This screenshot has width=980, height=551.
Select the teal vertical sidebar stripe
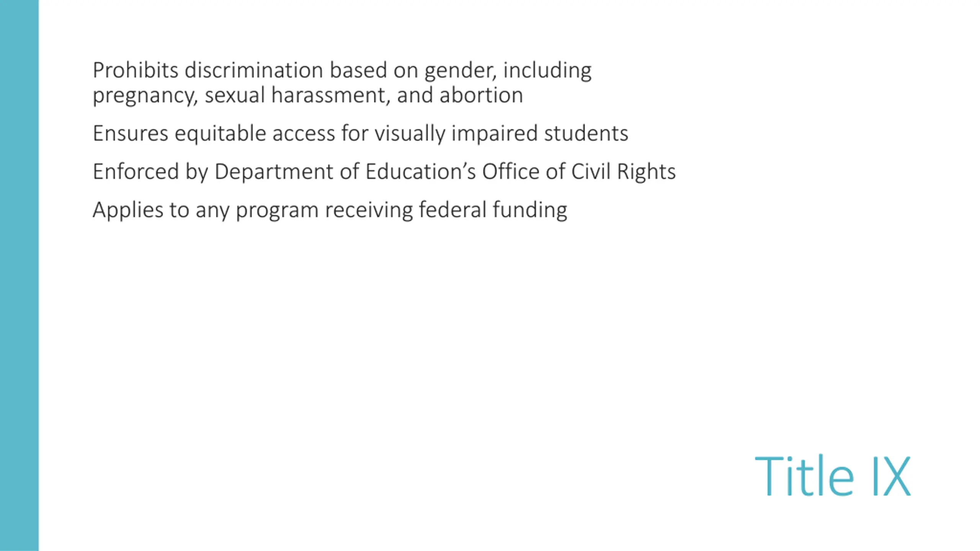19,275
